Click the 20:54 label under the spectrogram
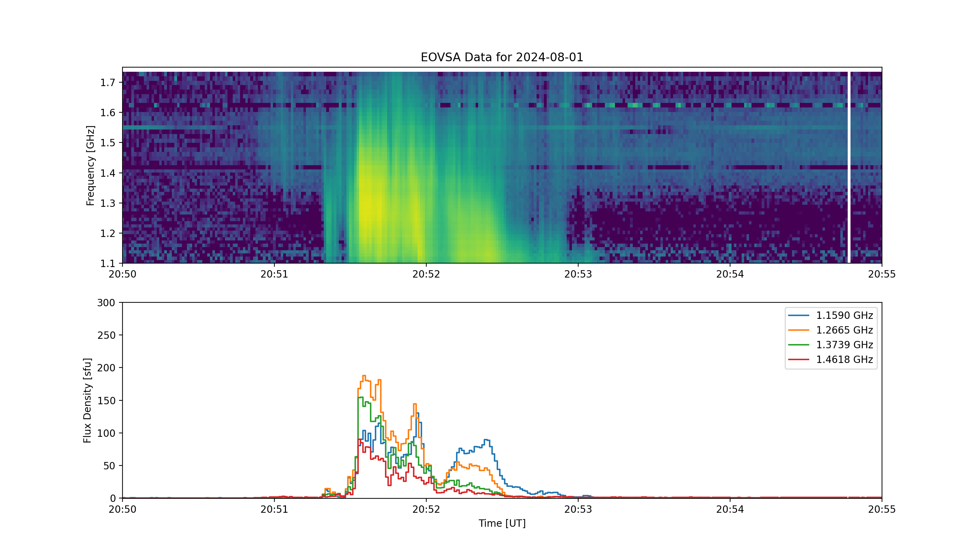The width and height of the screenshot is (980, 560). (730, 274)
